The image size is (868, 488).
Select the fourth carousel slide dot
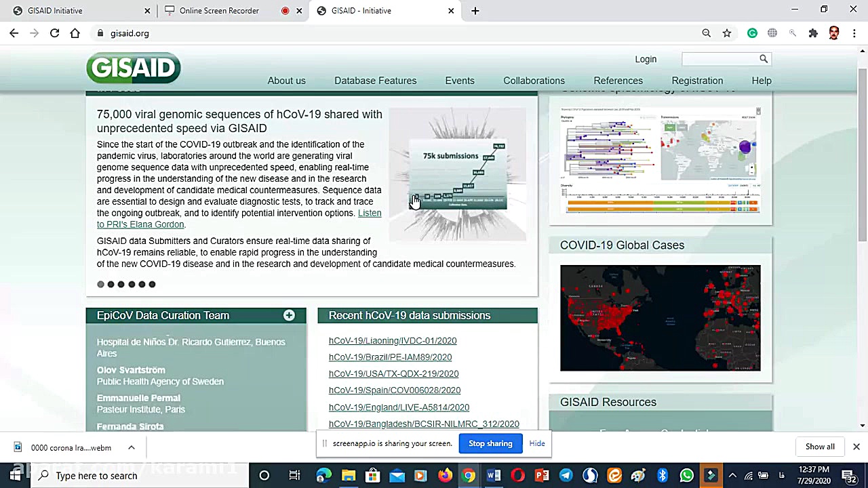132,285
